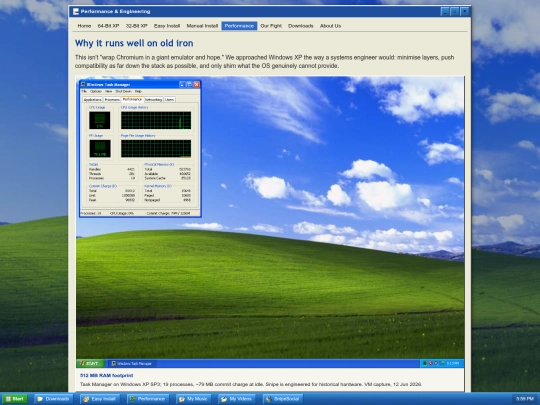Switch to the 32-Bit XP tab
The height and width of the screenshot is (405, 540).
coord(136,26)
